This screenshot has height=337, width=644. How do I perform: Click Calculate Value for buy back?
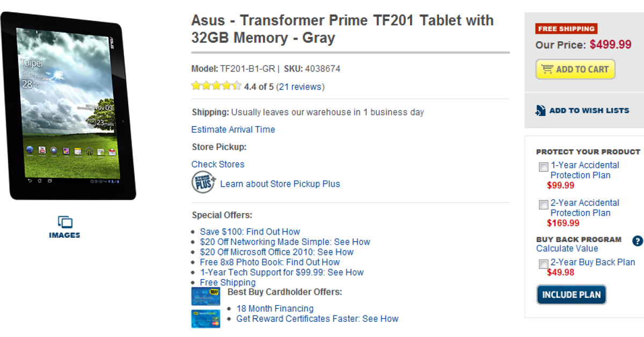(567, 248)
